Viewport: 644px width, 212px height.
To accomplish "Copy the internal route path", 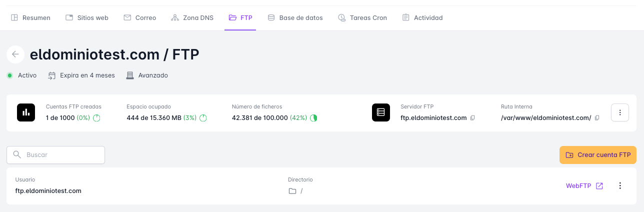I will point(597,118).
